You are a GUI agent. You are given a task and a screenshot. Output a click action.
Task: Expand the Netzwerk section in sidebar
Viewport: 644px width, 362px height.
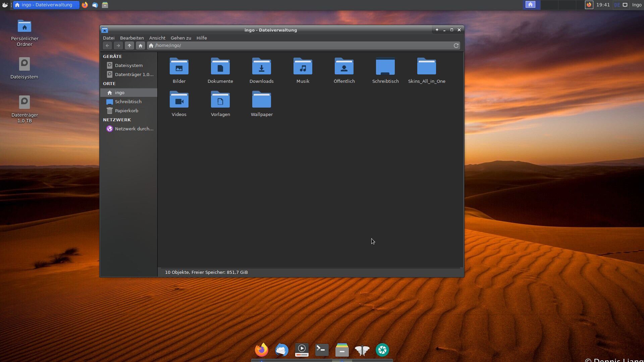point(117,119)
